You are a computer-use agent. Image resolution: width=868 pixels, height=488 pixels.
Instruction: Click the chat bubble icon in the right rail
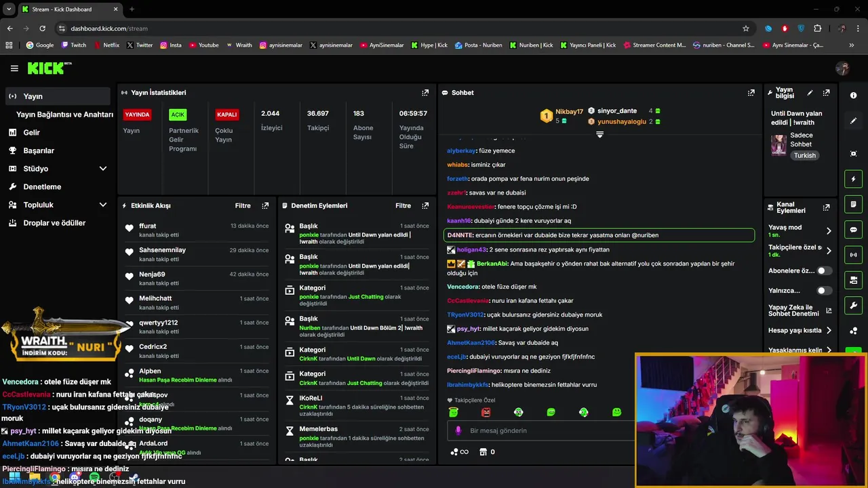pos(853,230)
